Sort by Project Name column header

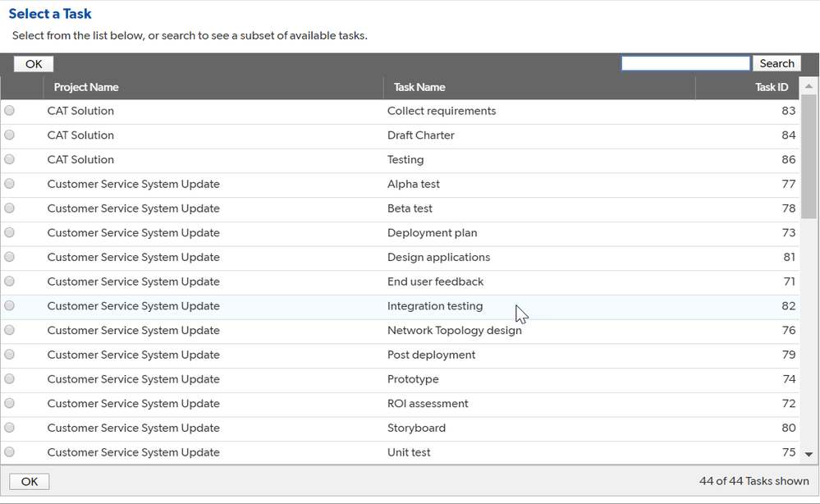(x=86, y=87)
